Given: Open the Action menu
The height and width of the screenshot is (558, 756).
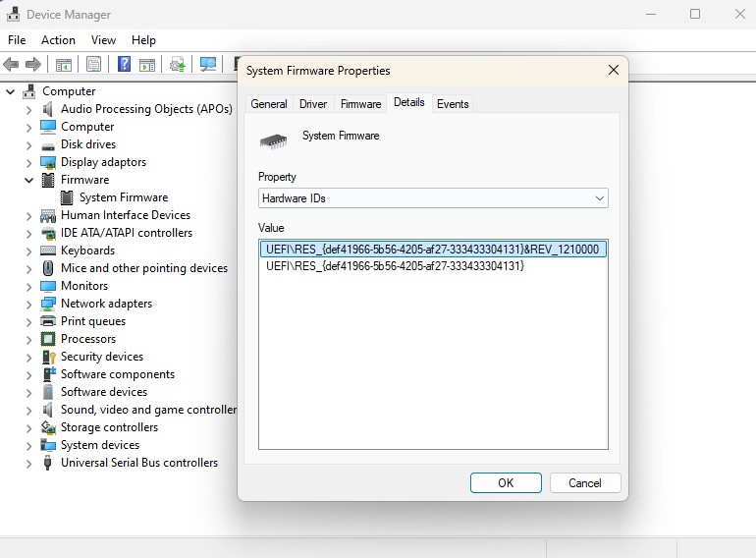Looking at the screenshot, I should pyautogui.click(x=58, y=40).
